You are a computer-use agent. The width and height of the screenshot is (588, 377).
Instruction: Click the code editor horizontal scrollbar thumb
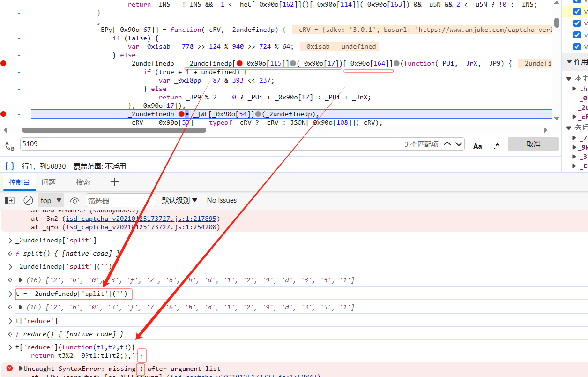[114, 130]
